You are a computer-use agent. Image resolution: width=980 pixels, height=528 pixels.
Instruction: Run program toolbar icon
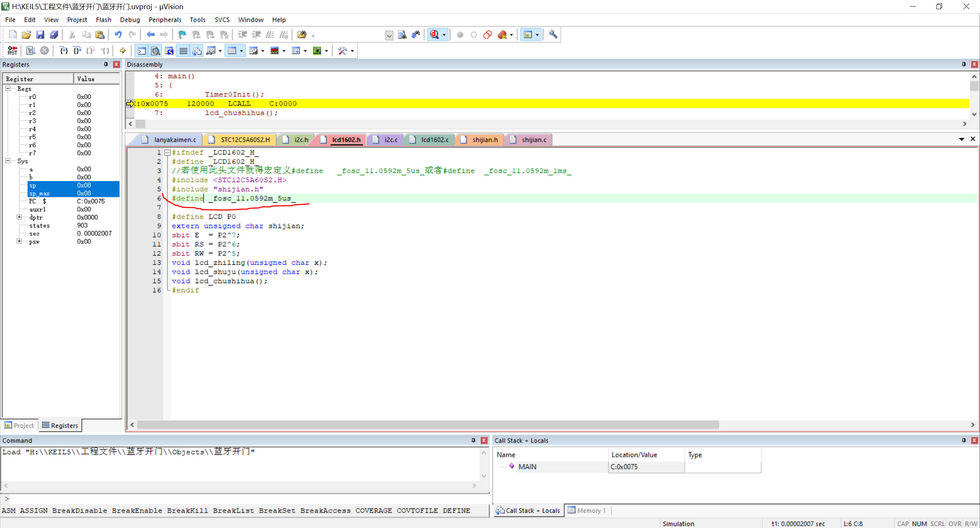point(31,51)
